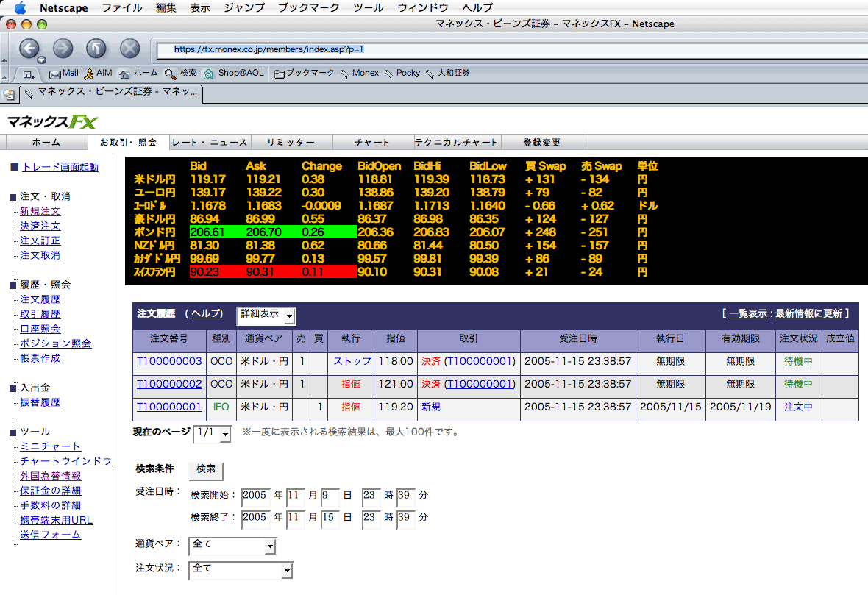Expand the Back button history arrow
This screenshot has width=868, height=595.
[x=41, y=60]
